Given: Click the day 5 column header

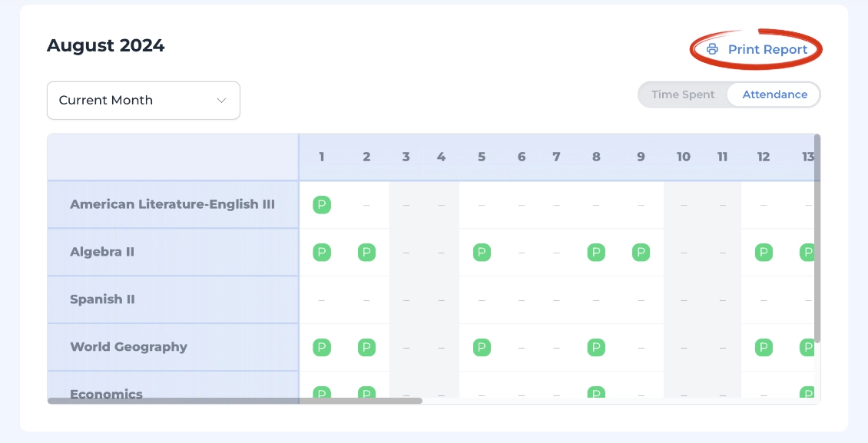Looking at the screenshot, I should click(482, 157).
